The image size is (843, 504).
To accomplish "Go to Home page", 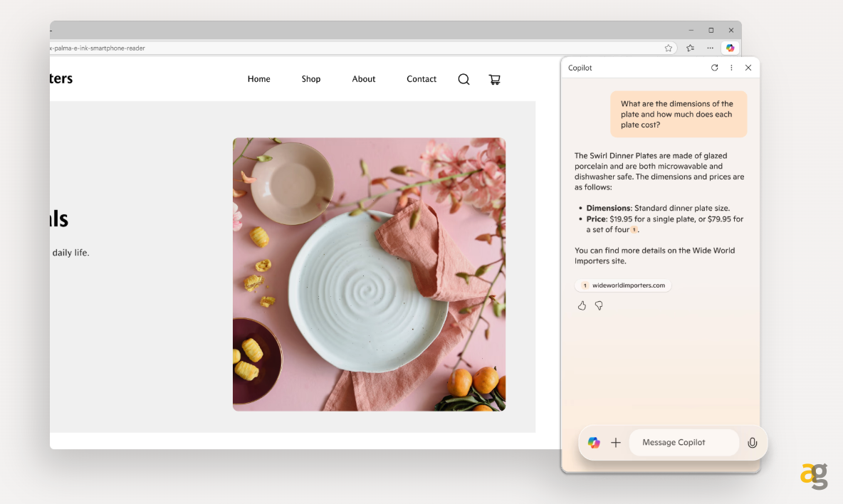I will tap(258, 79).
